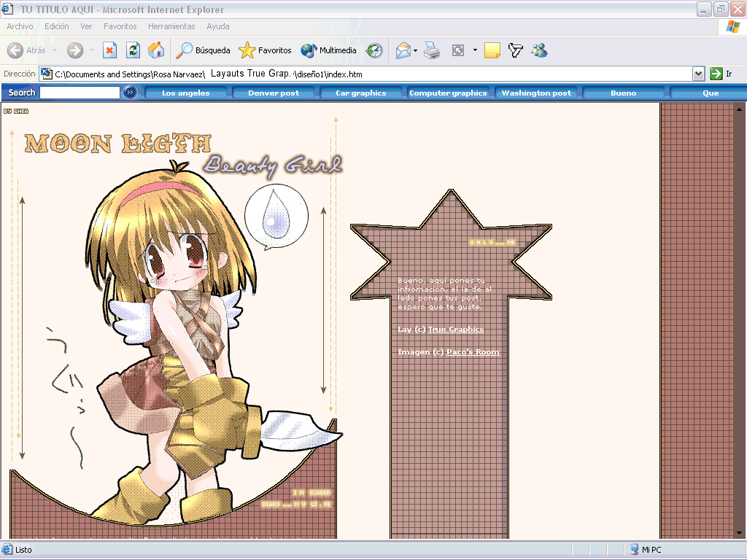The image size is (747, 560).
Task: Click the Mi PC zone status icon
Action: pos(634,550)
